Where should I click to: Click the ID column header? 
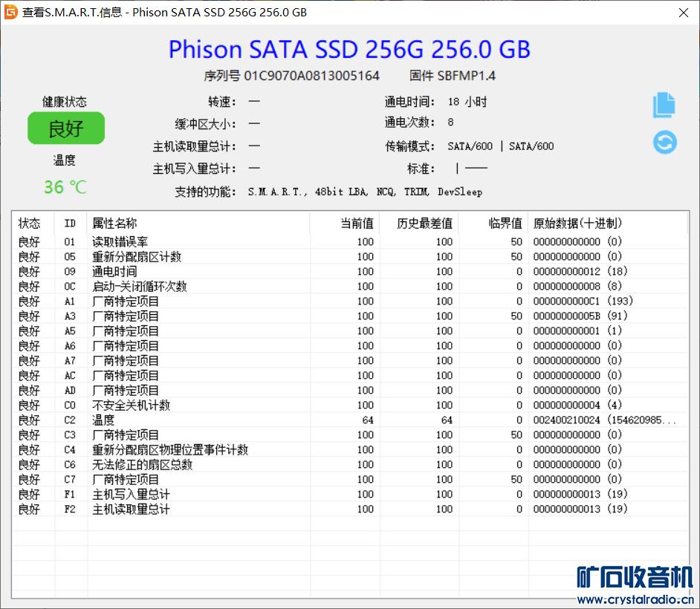(x=71, y=223)
